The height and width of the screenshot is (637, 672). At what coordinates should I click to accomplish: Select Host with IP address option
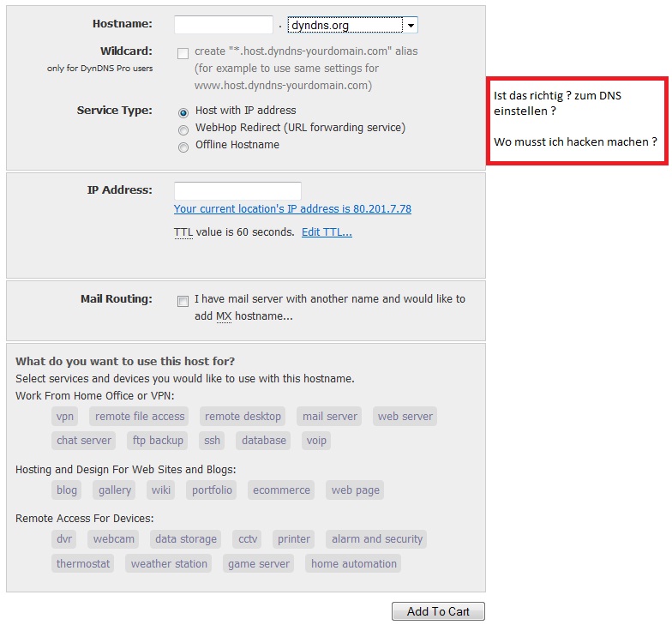[183, 111]
